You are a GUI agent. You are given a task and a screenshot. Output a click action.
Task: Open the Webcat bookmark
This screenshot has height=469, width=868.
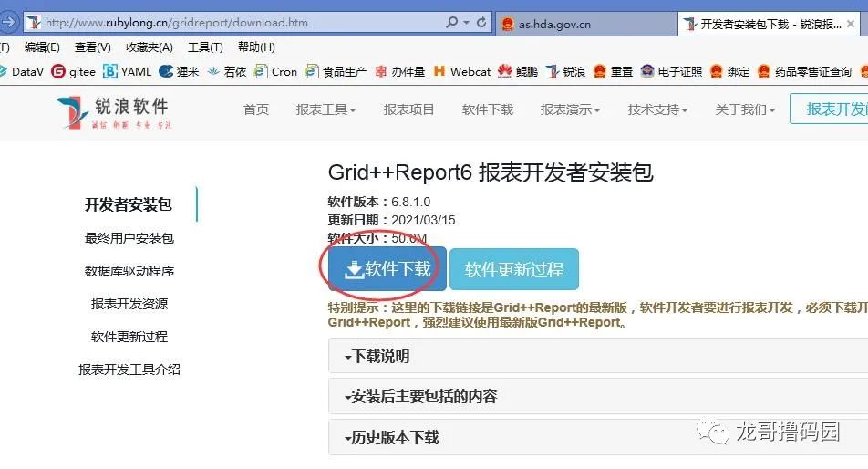(x=462, y=71)
